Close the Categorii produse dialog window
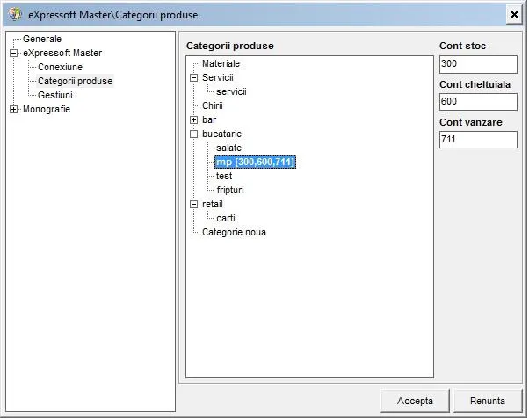The height and width of the screenshot is (420, 529). pyautogui.click(x=514, y=15)
